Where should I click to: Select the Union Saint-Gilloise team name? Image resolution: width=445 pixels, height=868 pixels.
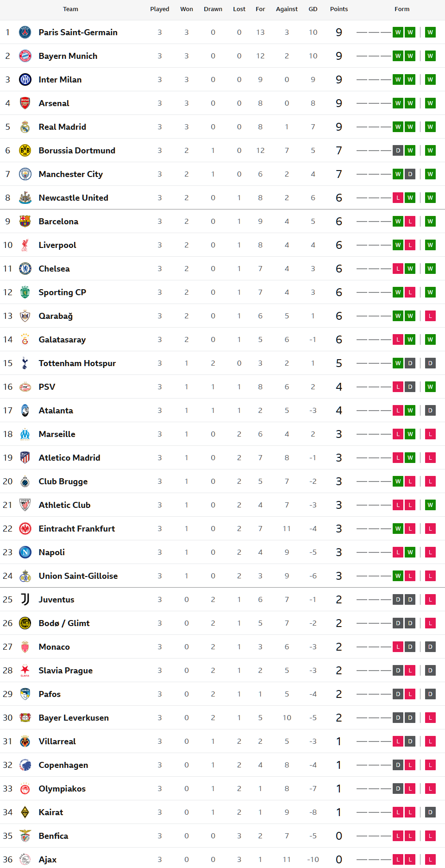click(x=78, y=576)
